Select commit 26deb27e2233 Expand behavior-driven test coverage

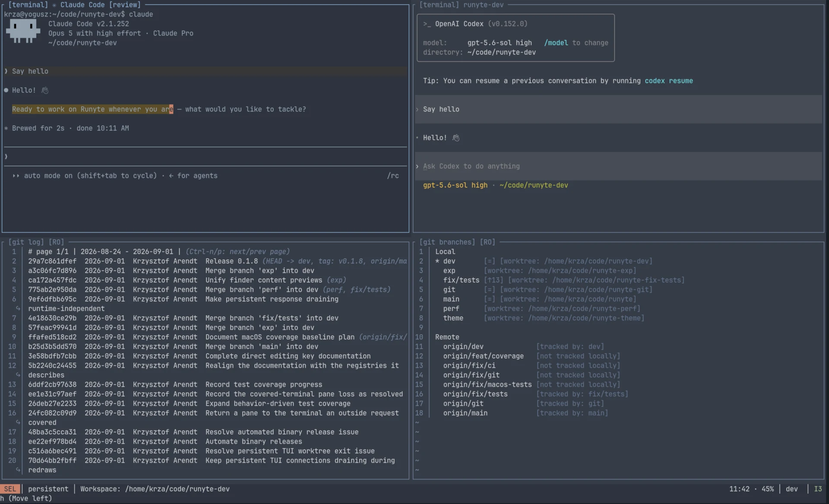coord(189,403)
